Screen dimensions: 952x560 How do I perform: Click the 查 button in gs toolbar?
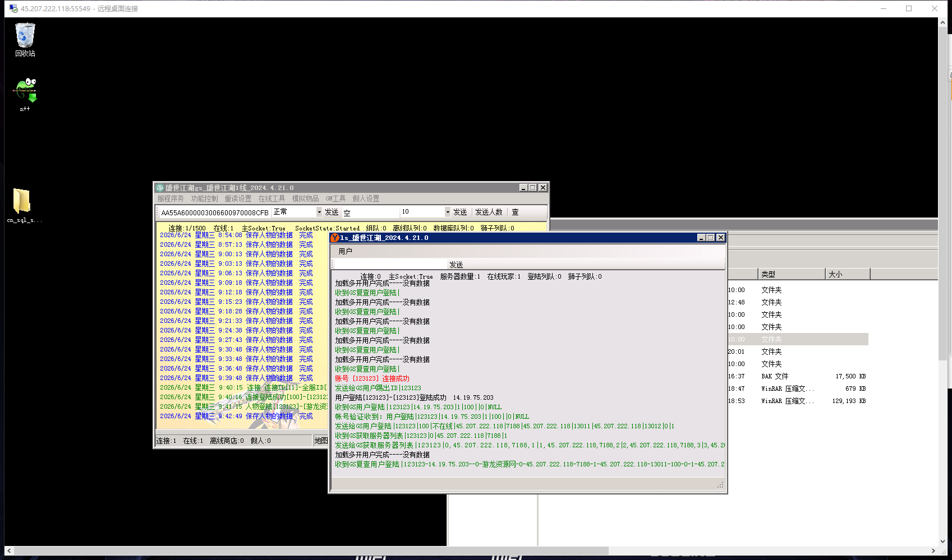(x=515, y=212)
